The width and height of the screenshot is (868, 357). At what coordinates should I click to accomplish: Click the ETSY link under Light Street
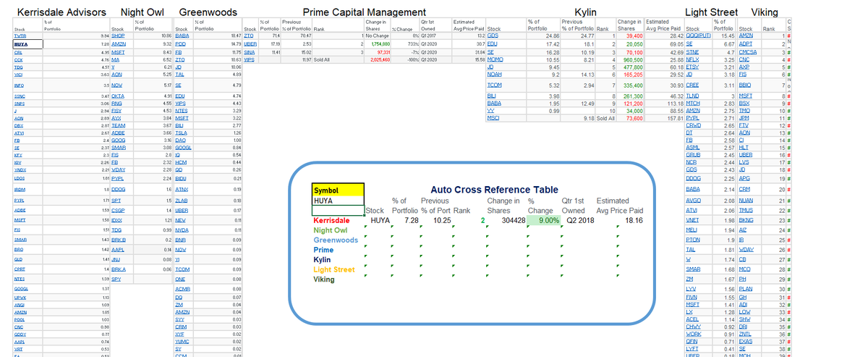[x=692, y=67]
